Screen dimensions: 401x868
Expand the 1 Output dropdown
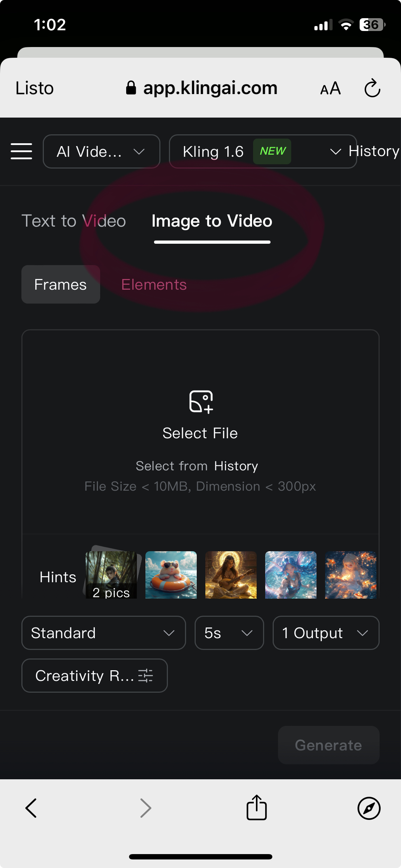coord(326,633)
